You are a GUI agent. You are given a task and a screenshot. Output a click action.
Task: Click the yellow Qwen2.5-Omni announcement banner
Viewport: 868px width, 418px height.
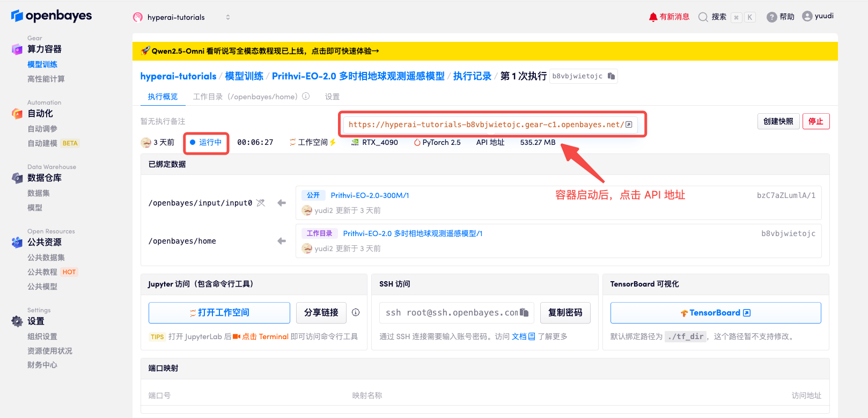click(484, 51)
